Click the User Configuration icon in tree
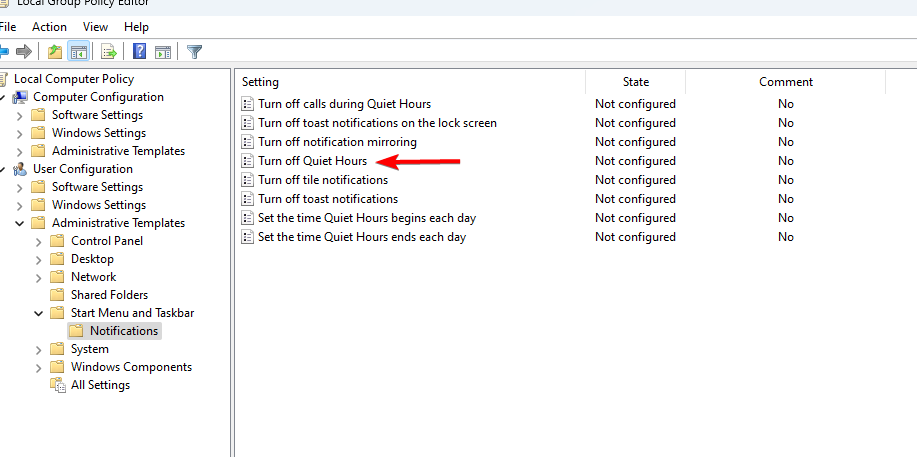Screen dimensions: 917x457 20,169
